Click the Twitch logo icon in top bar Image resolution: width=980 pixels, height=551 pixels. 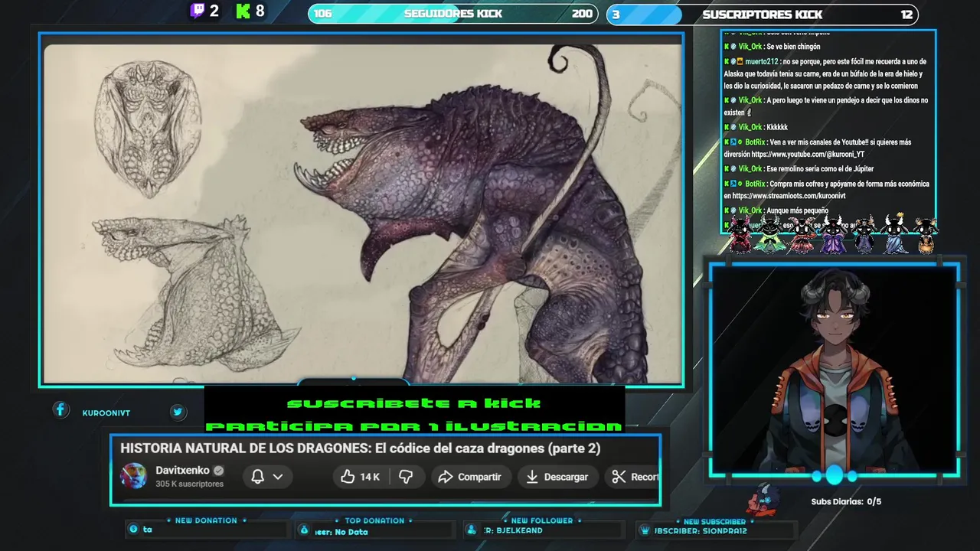coord(198,11)
